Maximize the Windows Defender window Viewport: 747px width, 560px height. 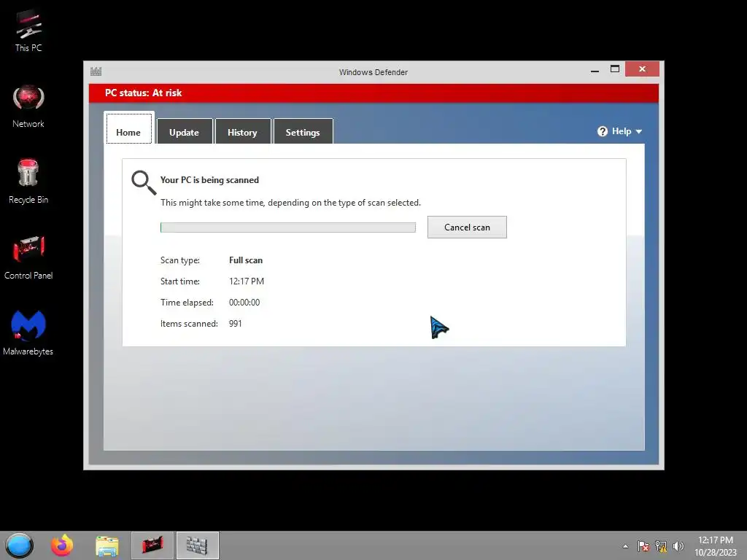pyautogui.click(x=615, y=69)
